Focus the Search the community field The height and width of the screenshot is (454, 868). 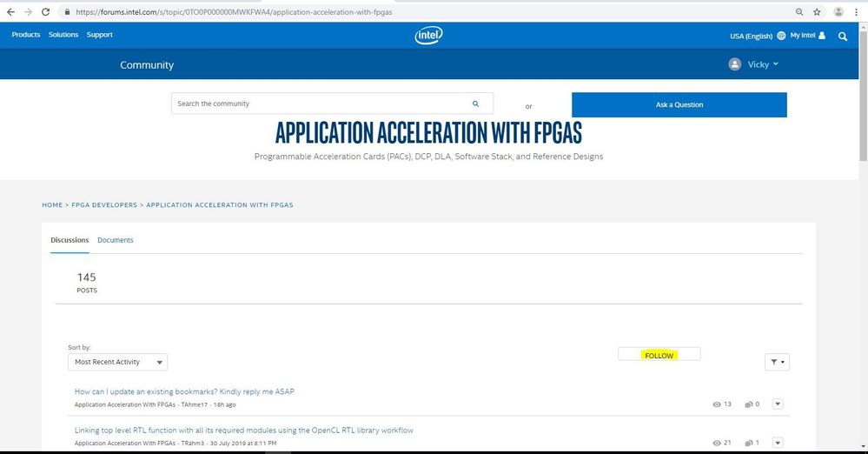pos(321,103)
